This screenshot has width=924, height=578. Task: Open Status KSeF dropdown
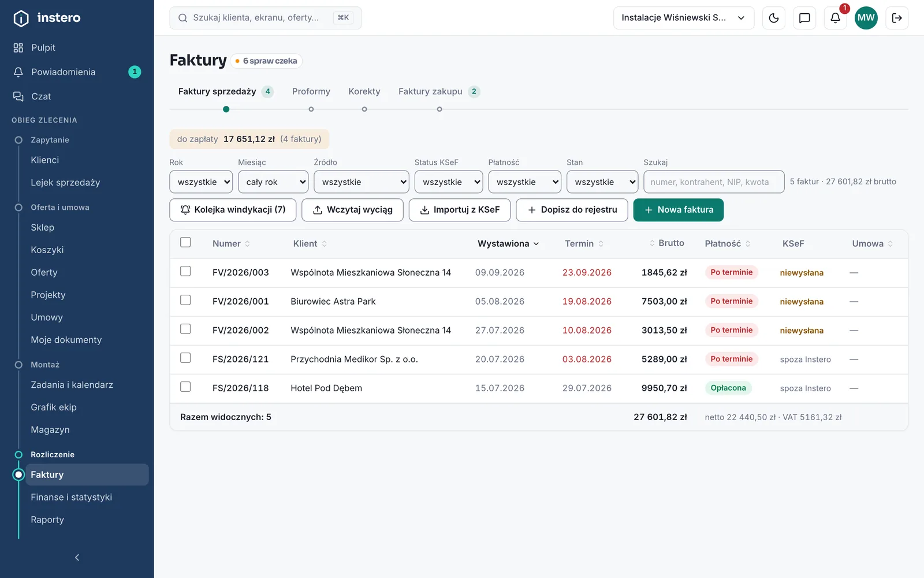click(x=449, y=181)
